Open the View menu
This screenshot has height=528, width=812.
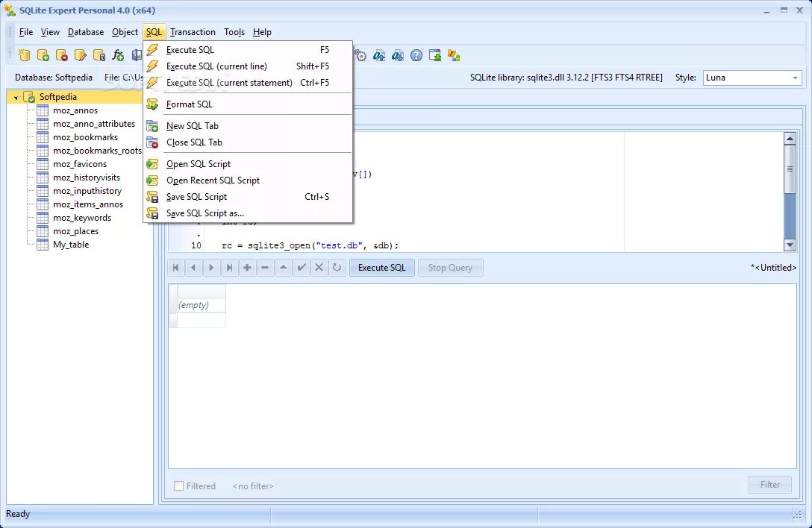pyautogui.click(x=50, y=32)
